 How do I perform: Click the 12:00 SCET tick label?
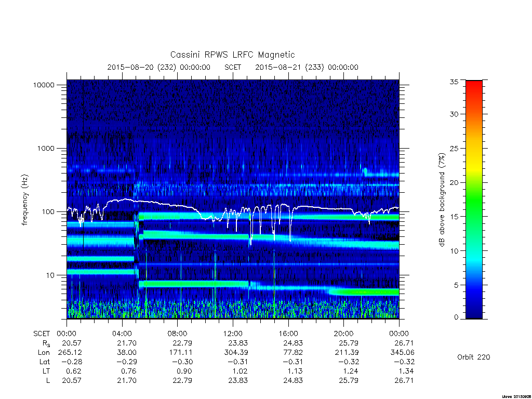233,334
